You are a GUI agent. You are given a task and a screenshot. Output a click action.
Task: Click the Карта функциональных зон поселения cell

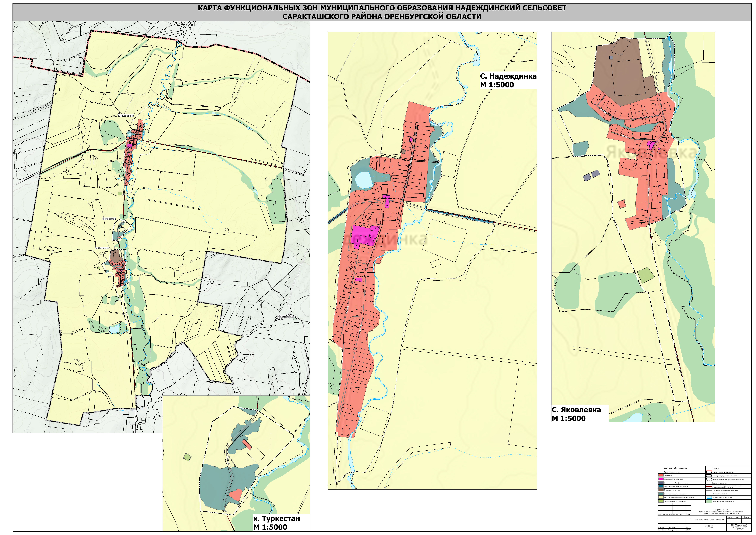709,519
